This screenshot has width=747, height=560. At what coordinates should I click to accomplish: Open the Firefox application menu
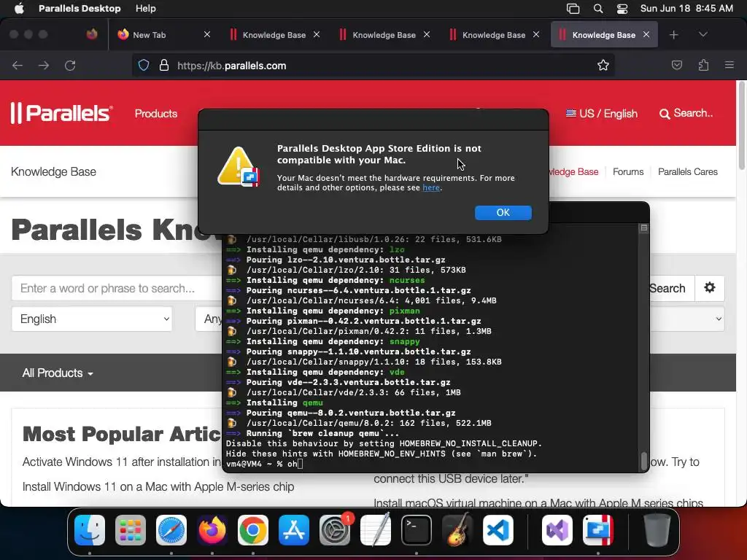click(x=729, y=65)
